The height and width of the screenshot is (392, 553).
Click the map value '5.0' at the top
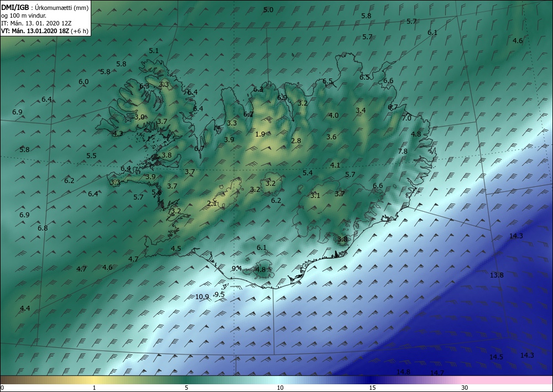click(x=268, y=10)
